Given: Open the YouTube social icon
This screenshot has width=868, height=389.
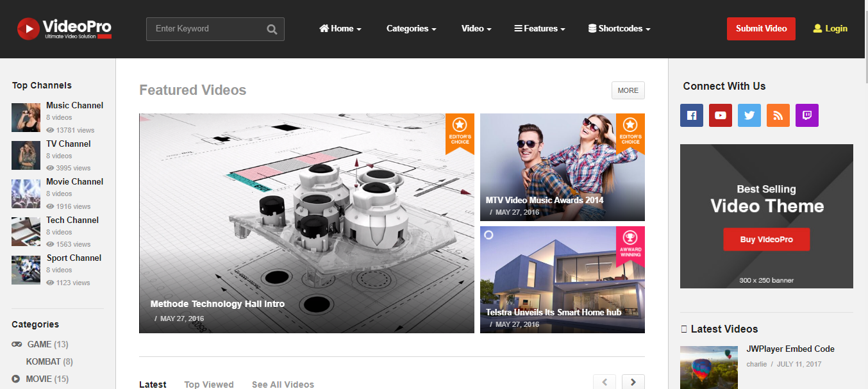Looking at the screenshot, I should [x=721, y=115].
